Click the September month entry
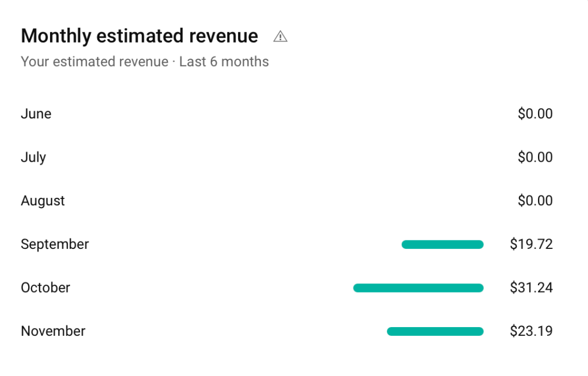Viewport: 588px width, 376px height. pyautogui.click(x=55, y=244)
